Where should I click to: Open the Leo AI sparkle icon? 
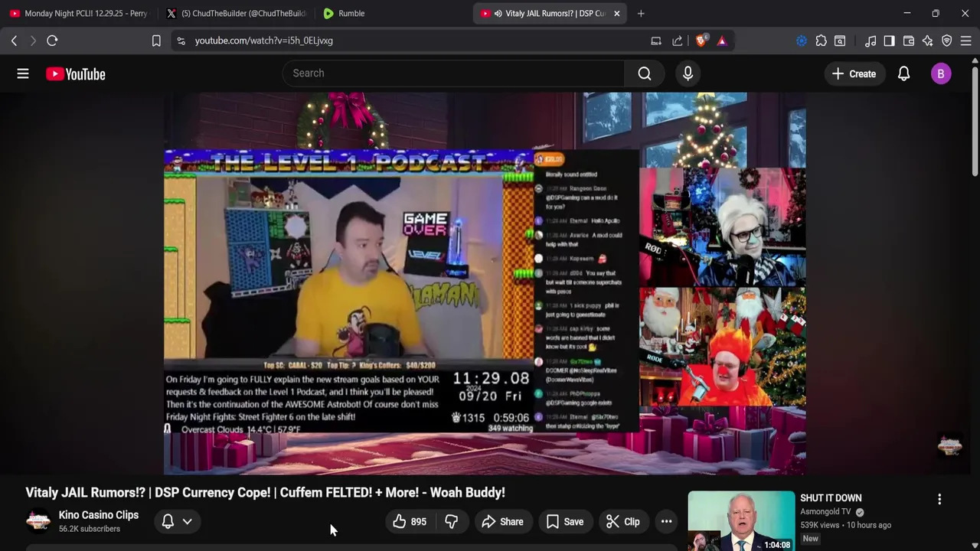[x=928, y=41]
